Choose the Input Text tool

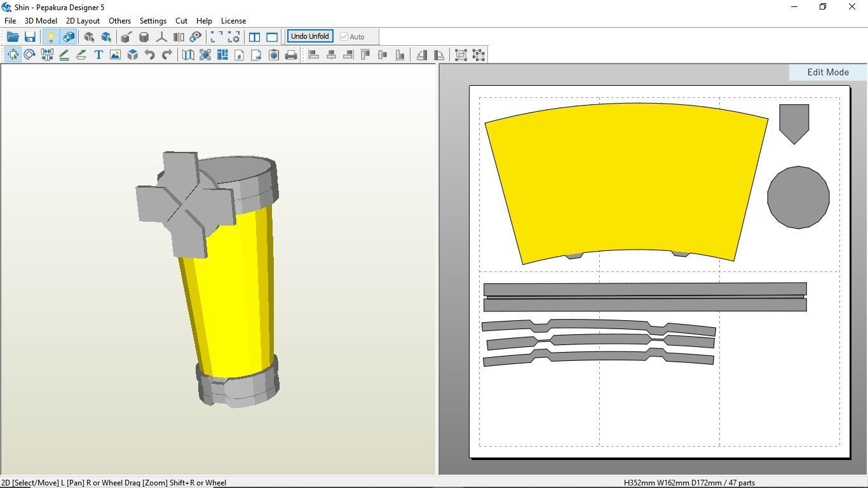coord(98,55)
